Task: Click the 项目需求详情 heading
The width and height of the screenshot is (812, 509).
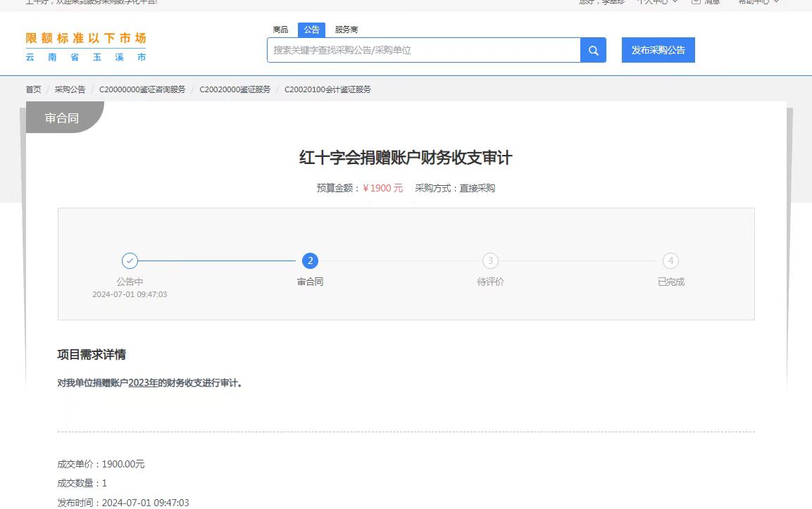Action: (92, 355)
